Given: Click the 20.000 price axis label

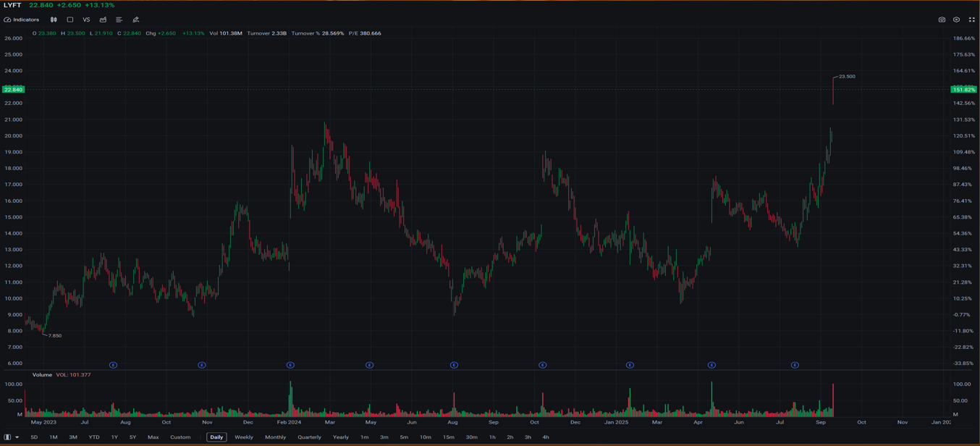Looking at the screenshot, I should pyautogui.click(x=13, y=136).
